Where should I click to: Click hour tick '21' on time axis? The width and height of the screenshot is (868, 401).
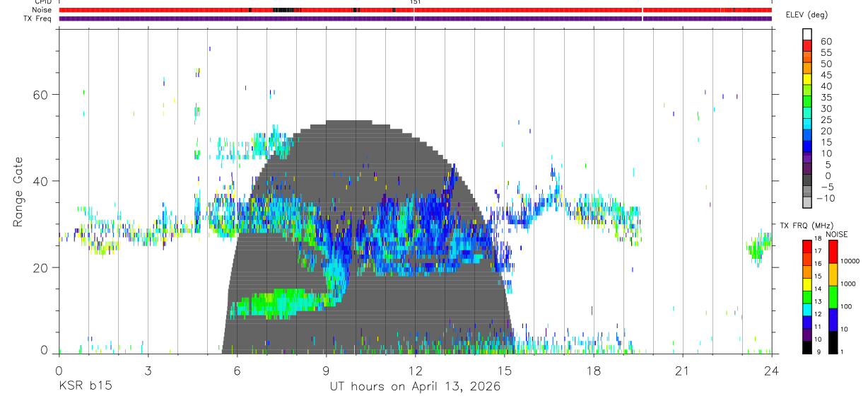pyautogui.click(x=682, y=371)
